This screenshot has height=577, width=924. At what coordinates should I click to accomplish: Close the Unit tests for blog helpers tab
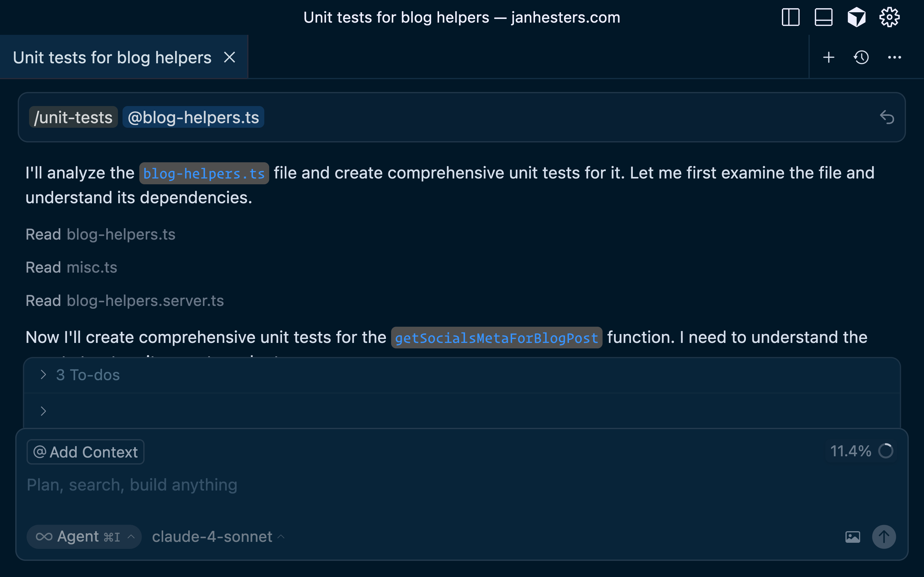point(229,58)
